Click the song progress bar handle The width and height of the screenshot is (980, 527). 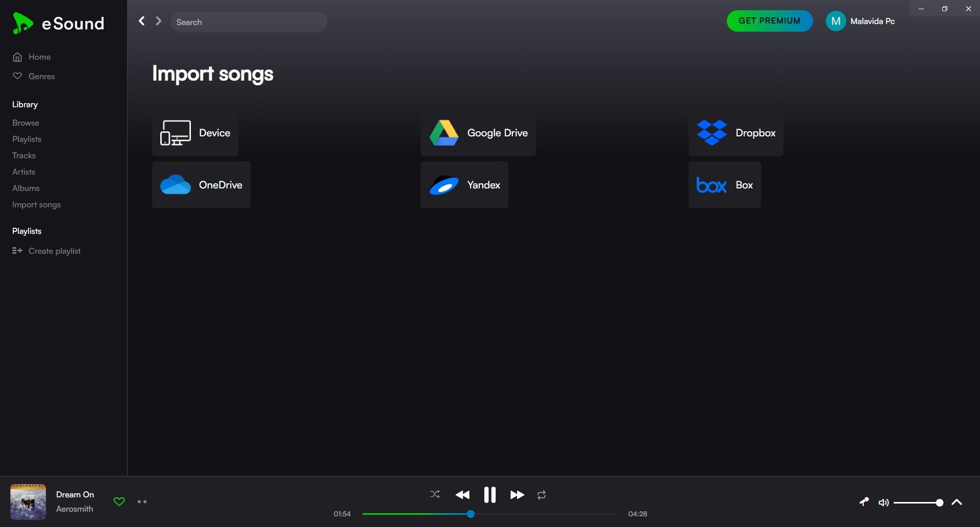pyautogui.click(x=471, y=514)
